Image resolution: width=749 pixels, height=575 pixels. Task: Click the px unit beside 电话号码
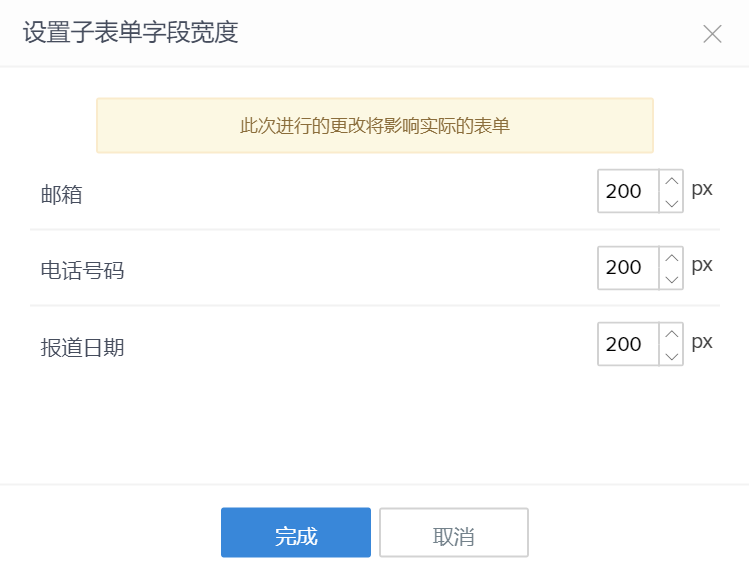pos(702,265)
